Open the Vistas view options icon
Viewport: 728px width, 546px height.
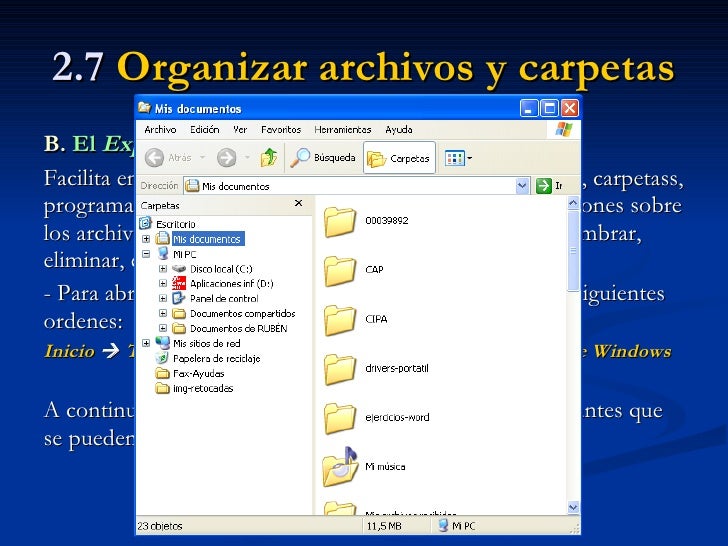pos(455,158)
